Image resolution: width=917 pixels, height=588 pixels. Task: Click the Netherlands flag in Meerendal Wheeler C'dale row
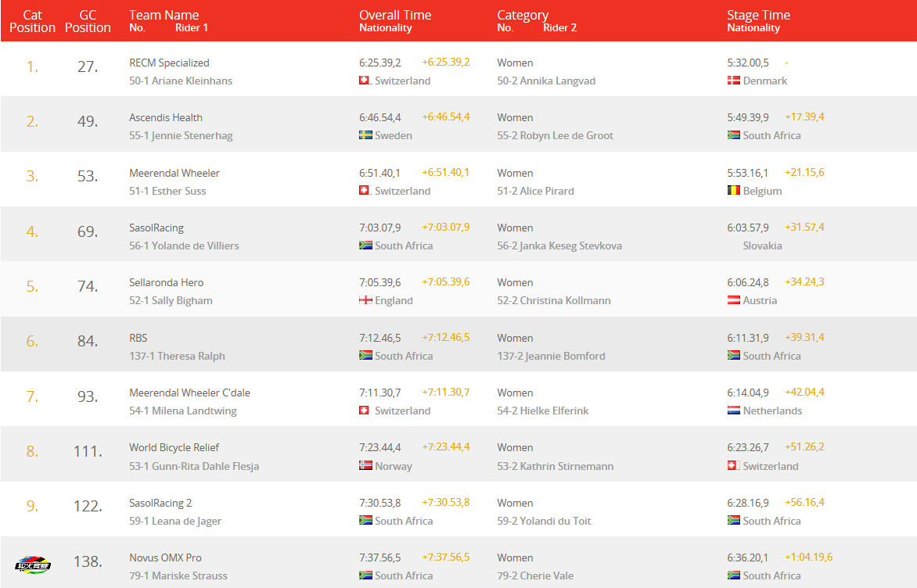733,411
